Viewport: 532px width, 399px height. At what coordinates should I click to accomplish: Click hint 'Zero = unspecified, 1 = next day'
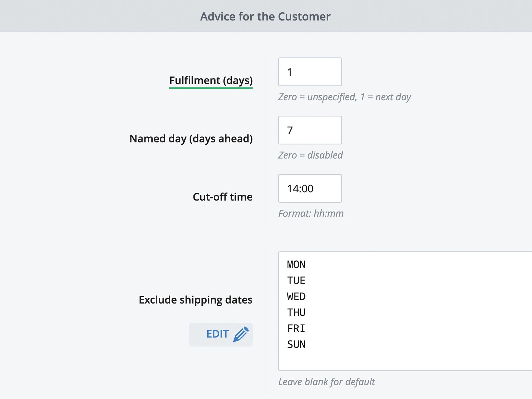coord(345,97)
